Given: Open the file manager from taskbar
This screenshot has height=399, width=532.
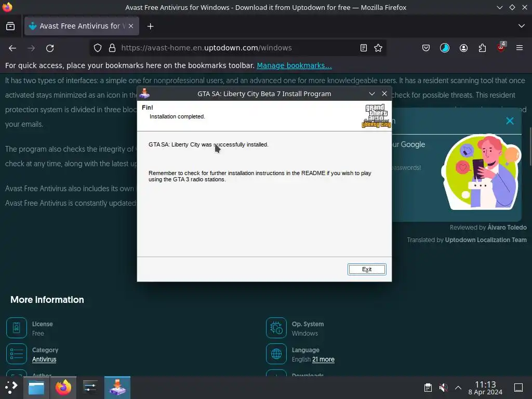Looking at the screenshot, I should 36,388.
